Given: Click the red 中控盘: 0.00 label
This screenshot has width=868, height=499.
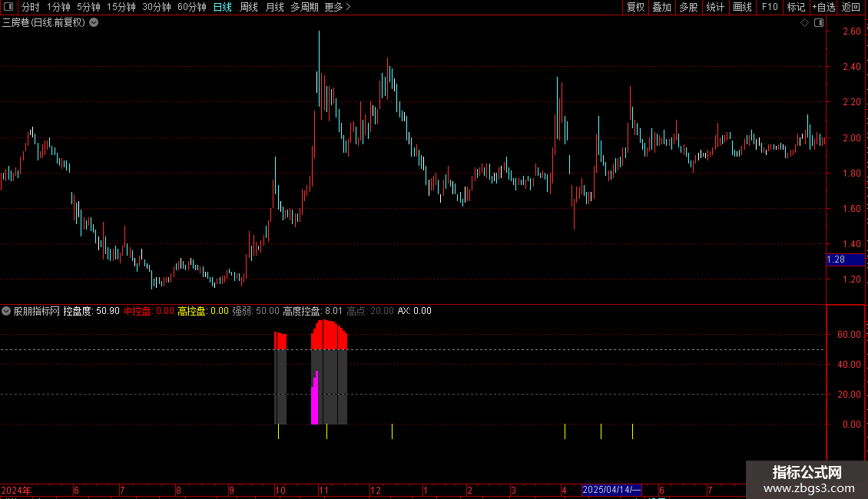Looking at the screenshot, I should [149, 311].
